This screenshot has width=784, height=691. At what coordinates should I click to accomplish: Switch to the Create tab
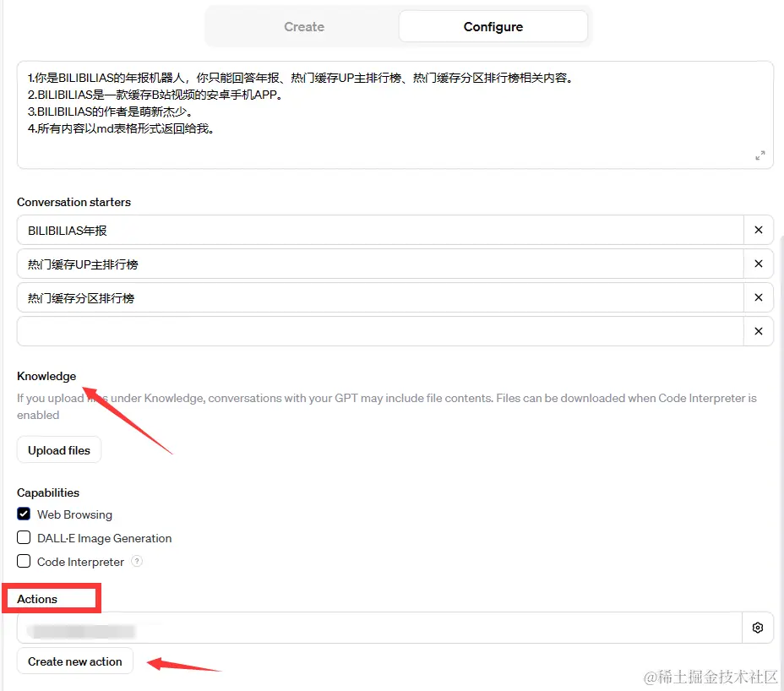pos(304,27)
